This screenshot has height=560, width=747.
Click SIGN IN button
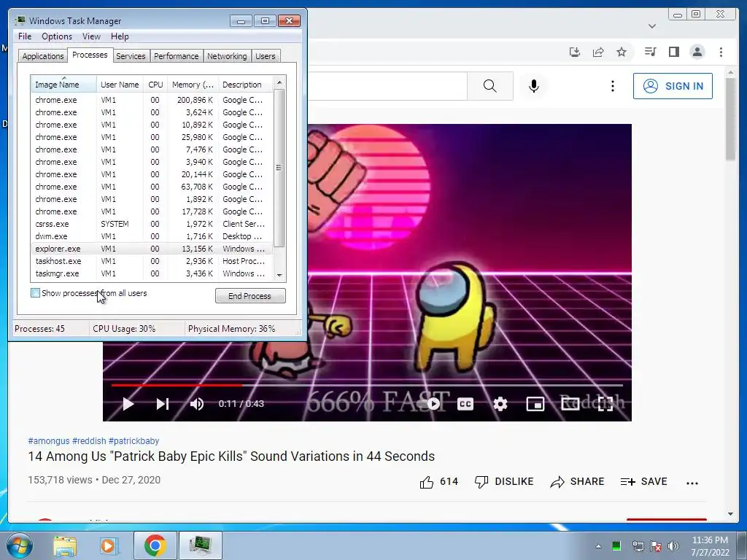coord(673,86)
